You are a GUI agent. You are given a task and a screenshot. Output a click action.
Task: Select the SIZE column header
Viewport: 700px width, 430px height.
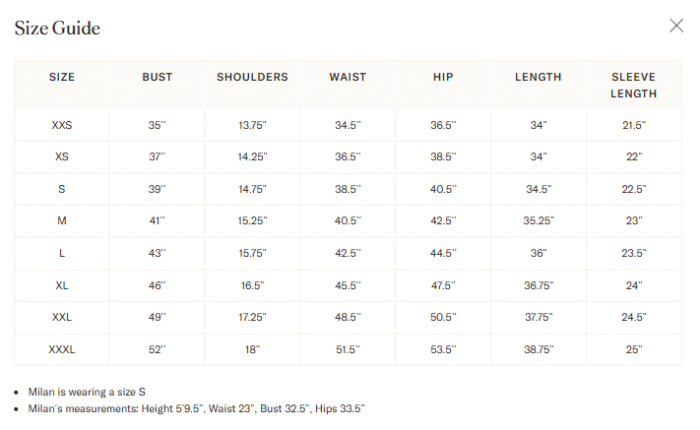(62, 77)
